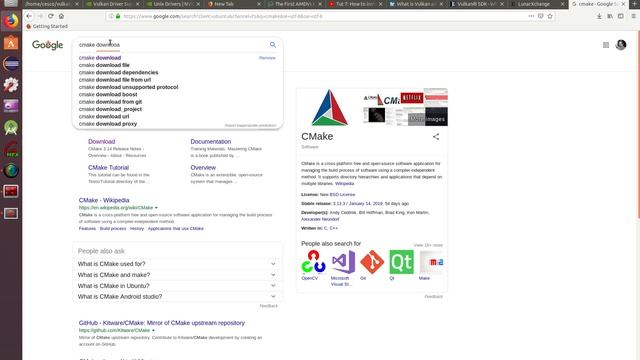
Task: Reload the current Google page
Action: pos(51,16)
